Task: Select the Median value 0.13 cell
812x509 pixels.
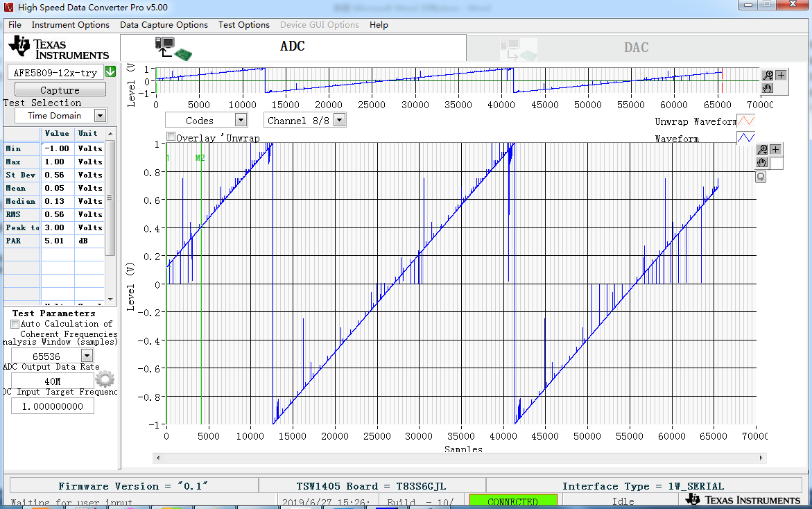Action: (57, 201)
